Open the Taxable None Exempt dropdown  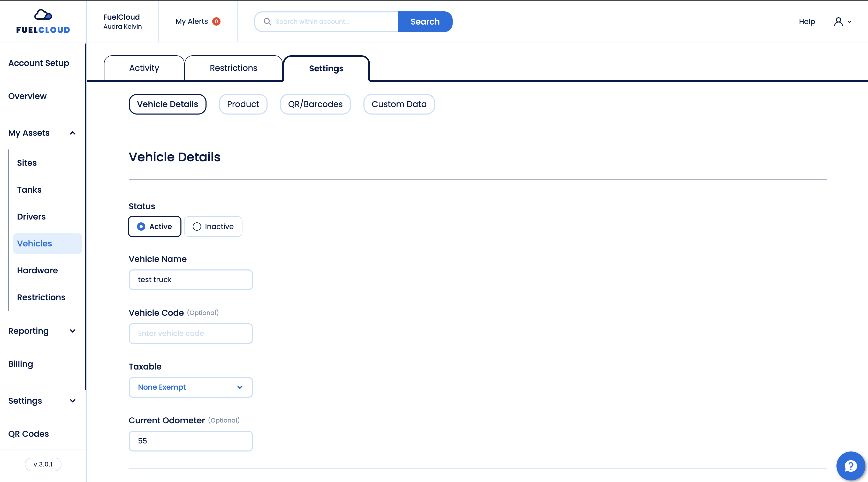coord(191,387)
